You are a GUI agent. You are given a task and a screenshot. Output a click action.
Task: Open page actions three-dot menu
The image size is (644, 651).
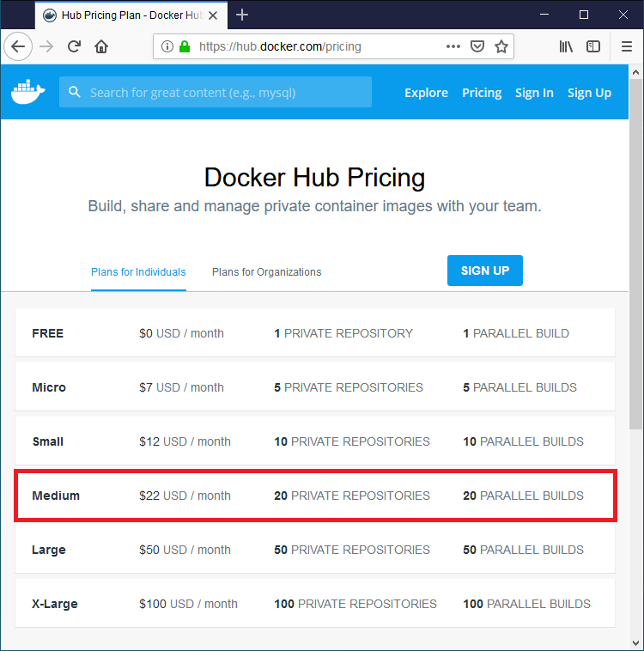coord(453,46)
